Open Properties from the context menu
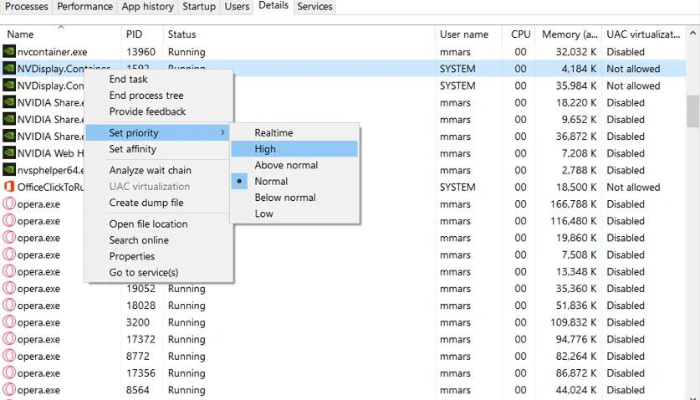Image resolution: width=700 pixels, height=400 pixels. click(x=159, y=256)
